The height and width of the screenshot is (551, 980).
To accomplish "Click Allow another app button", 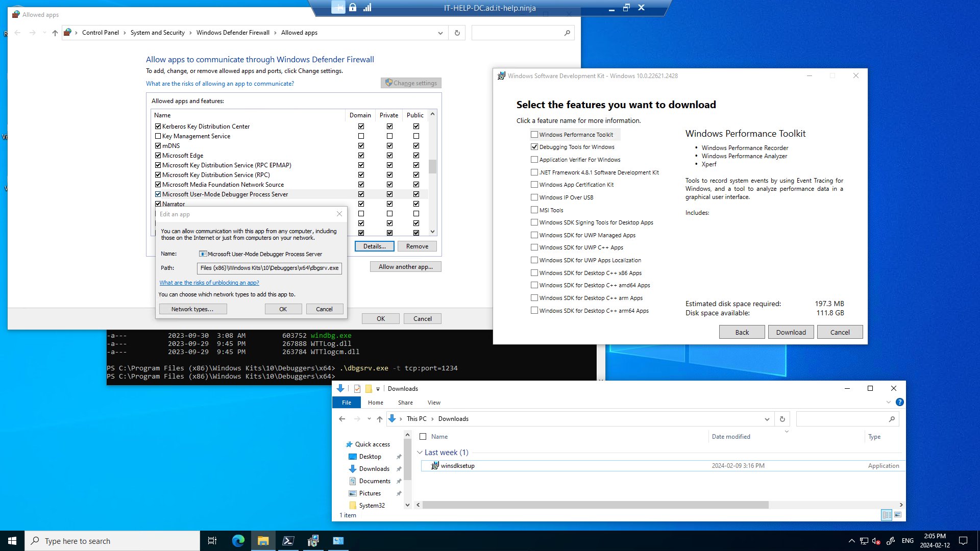I will [x=405, y=267].
